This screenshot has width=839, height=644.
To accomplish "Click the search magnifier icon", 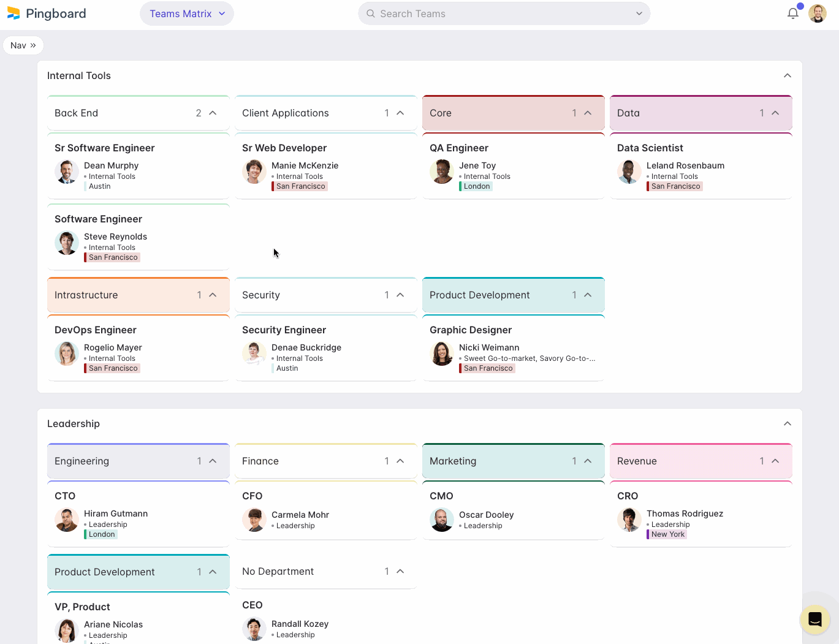I will tap(371, 13).
